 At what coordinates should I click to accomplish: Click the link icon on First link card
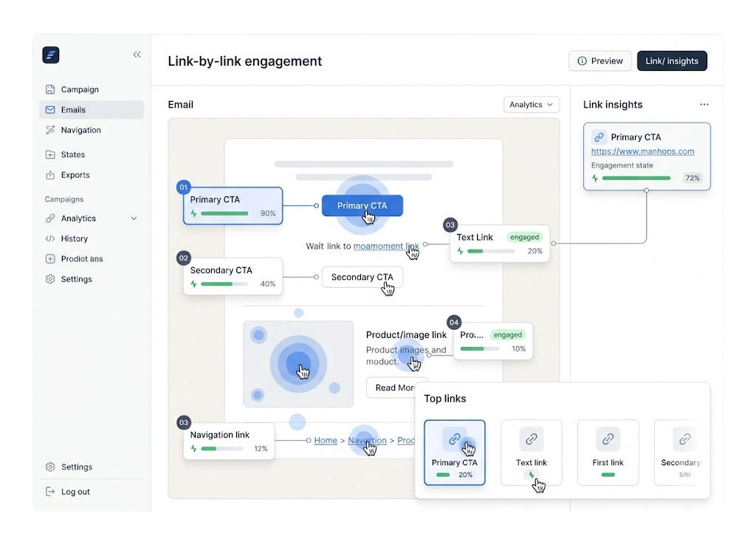click(608, 439)
